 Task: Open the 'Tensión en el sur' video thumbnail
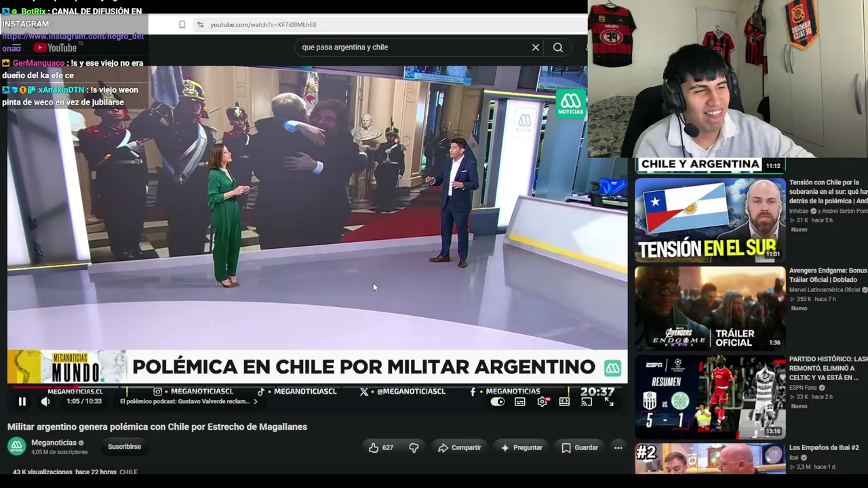click(710, 220)
